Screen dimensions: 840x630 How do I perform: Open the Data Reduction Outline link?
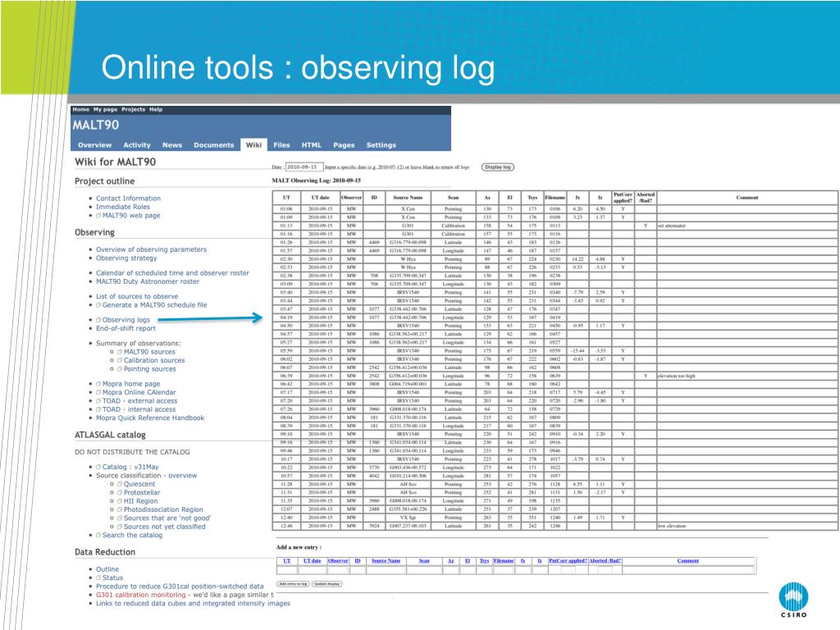pyautogui.click(x=107, y=569)
